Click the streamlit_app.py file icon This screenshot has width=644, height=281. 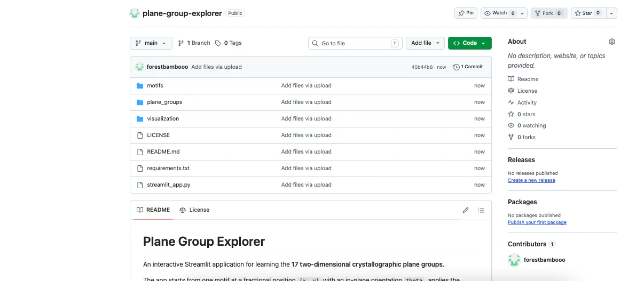tap(140, 185)
